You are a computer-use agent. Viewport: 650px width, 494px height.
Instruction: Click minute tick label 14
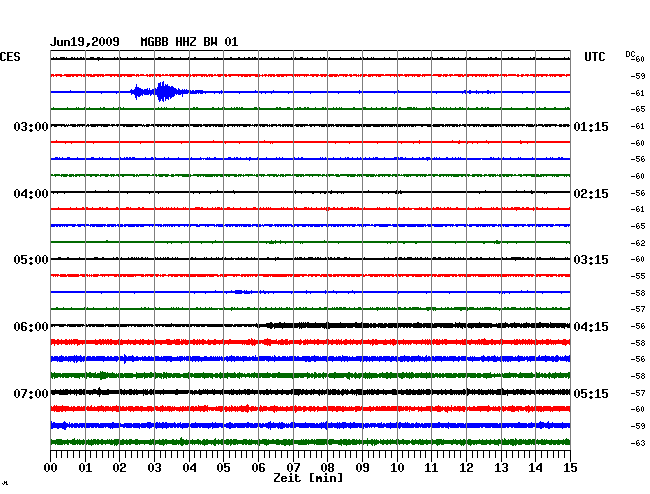535,467
